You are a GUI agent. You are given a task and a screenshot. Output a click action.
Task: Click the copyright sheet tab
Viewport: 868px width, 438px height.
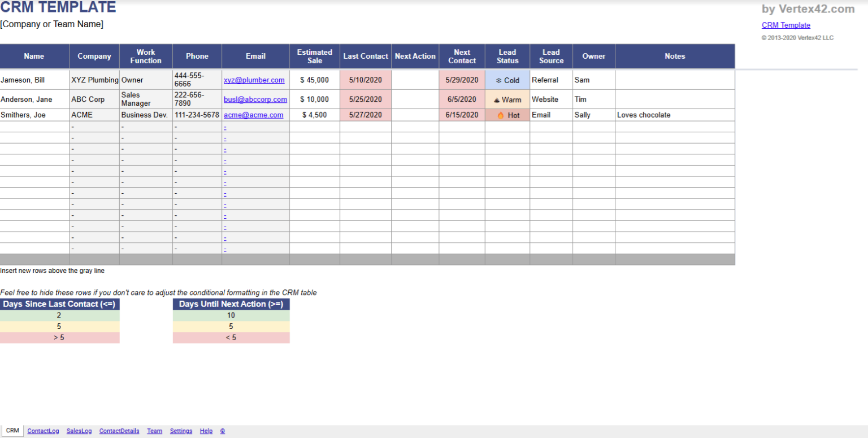(x=222, y=431)
